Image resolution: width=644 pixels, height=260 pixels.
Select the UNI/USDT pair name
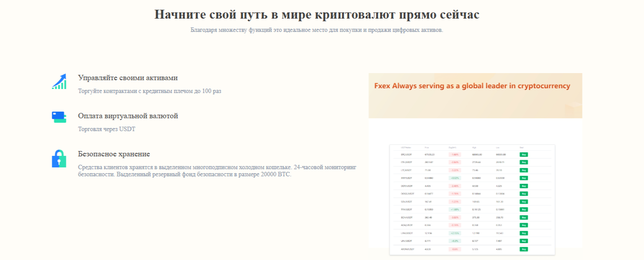[x=406, y=241]
